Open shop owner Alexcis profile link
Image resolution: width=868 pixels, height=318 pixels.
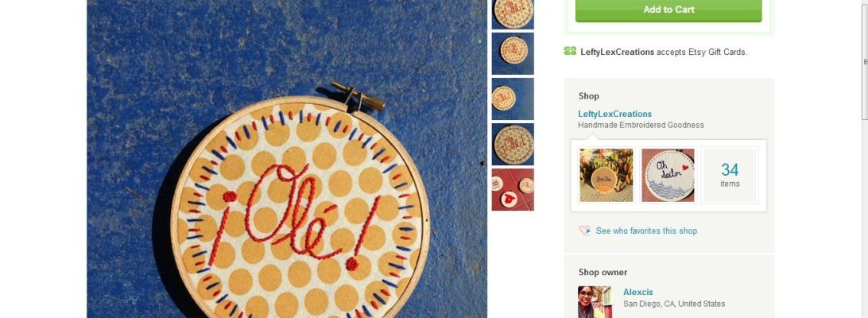637,292
